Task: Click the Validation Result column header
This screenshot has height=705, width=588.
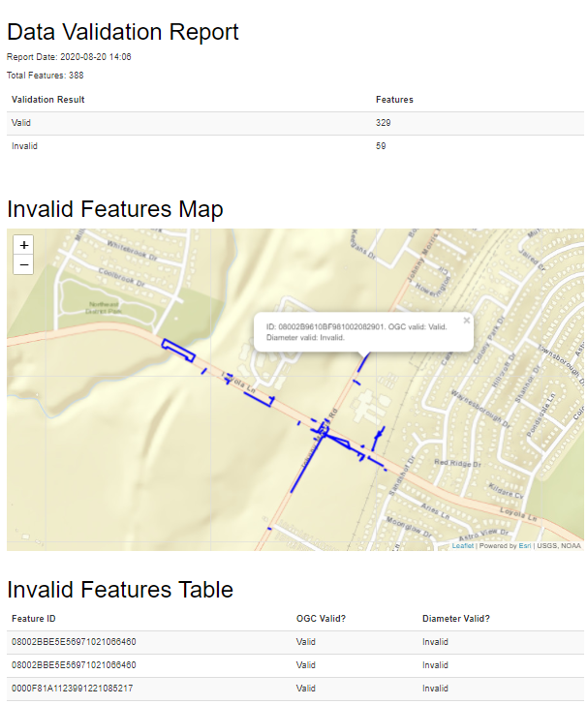Action: [48, 100]
